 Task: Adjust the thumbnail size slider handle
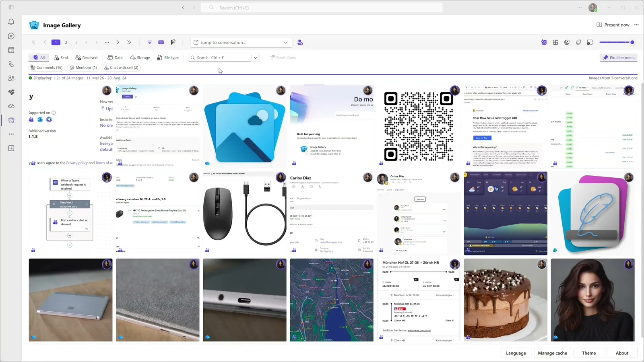pos(632,42)
